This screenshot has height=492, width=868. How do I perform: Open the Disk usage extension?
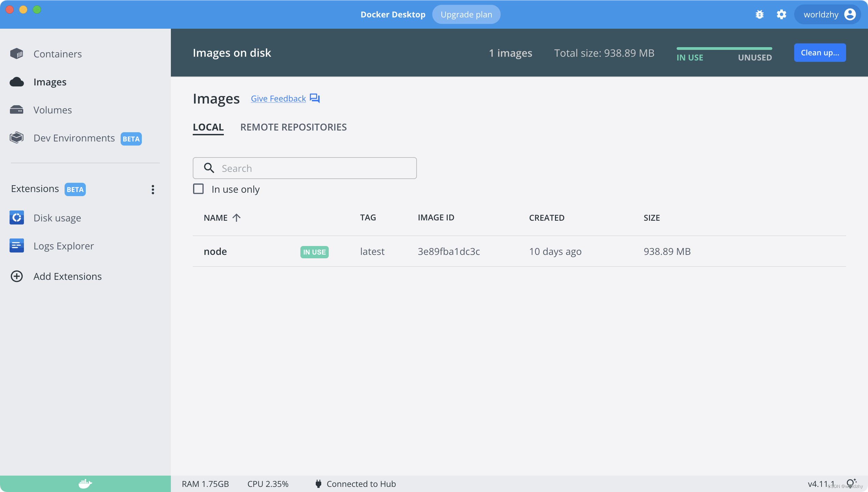57,218
